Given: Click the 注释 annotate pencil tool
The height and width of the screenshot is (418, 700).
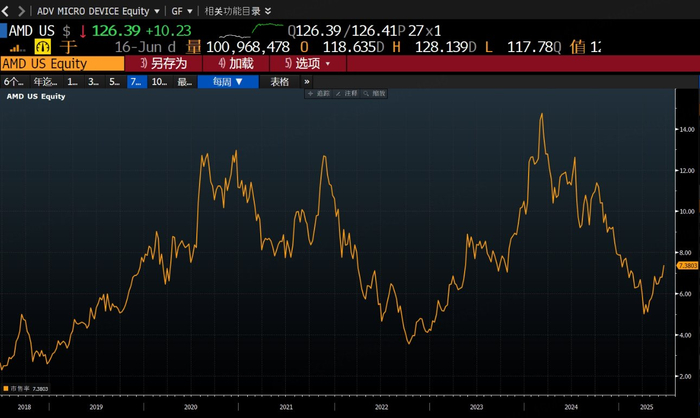Looking at the screenshot, I should coord(346,93).
